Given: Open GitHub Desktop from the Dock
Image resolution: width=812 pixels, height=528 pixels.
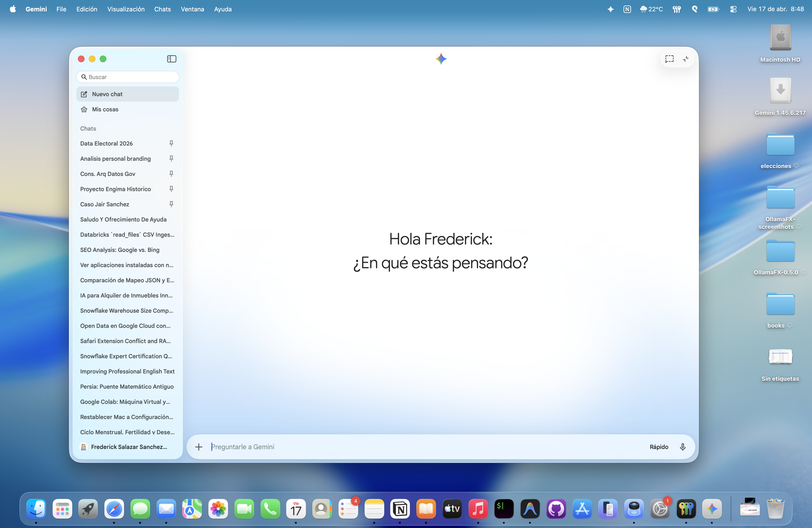Looking at the screenshot, I should [x=556, y=509].
